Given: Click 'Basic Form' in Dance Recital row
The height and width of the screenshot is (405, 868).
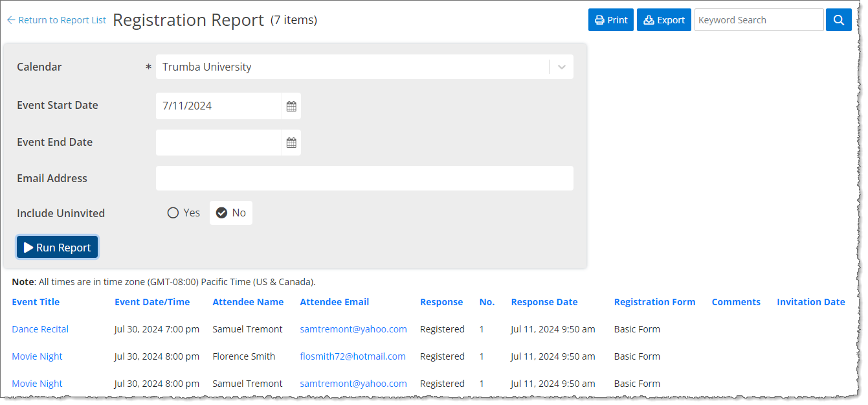Looking at the screenshot, I should (637, 329).
